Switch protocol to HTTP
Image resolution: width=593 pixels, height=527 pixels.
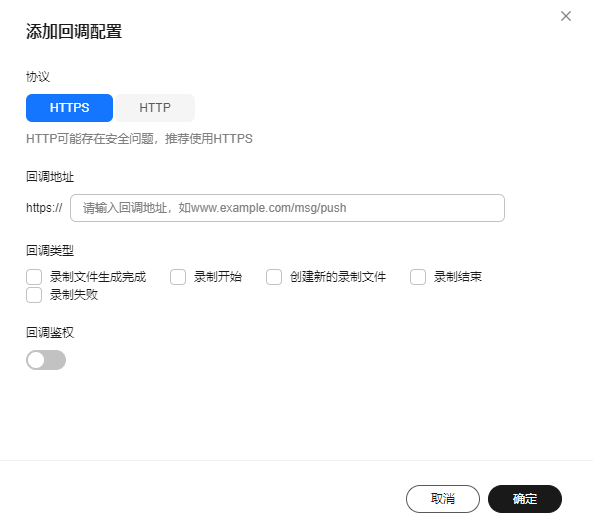tap(155, 108)
